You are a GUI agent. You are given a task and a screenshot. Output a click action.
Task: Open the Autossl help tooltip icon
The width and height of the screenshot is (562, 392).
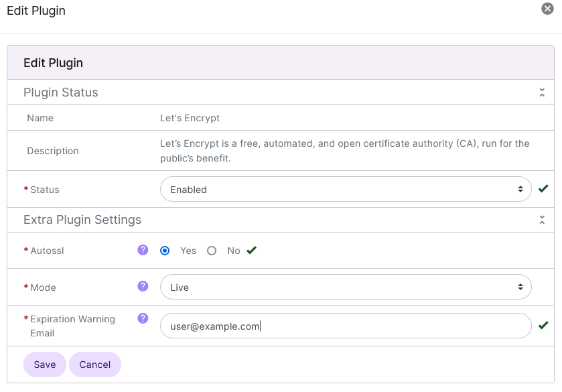coord(143,250)
